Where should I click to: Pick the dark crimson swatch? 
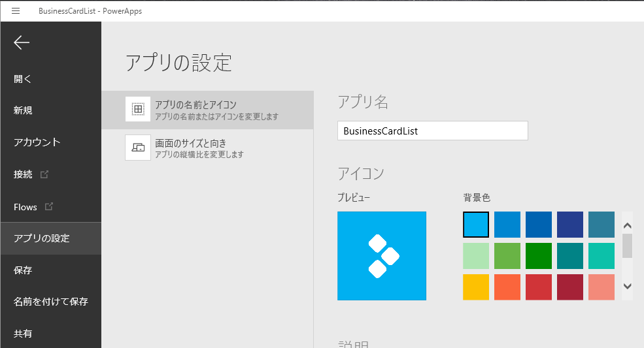coord(570,287)
